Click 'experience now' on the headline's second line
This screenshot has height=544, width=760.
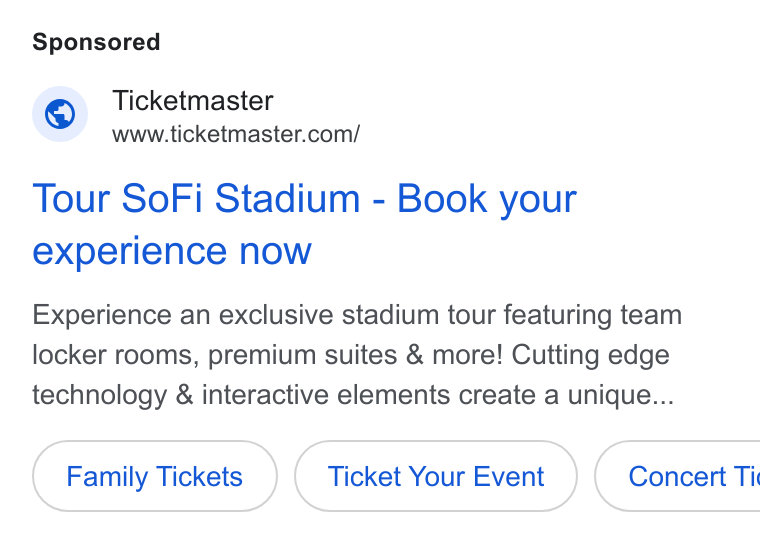point(172,251)
